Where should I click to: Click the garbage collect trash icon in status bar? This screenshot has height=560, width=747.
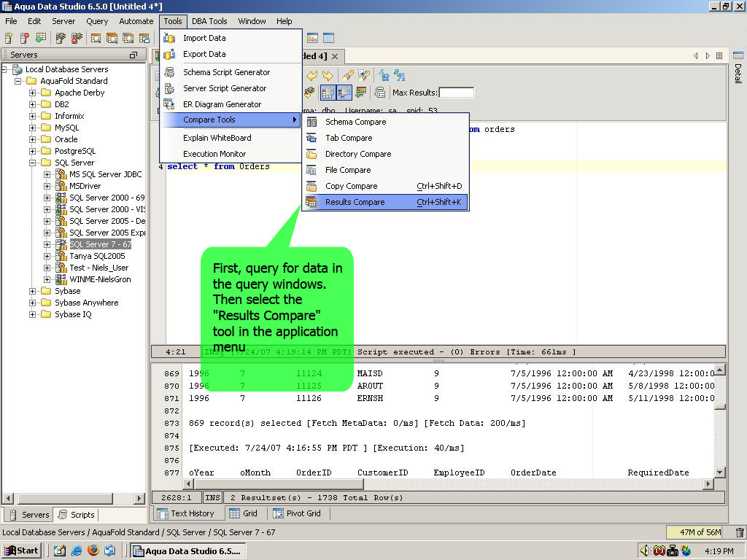(740, 532)
